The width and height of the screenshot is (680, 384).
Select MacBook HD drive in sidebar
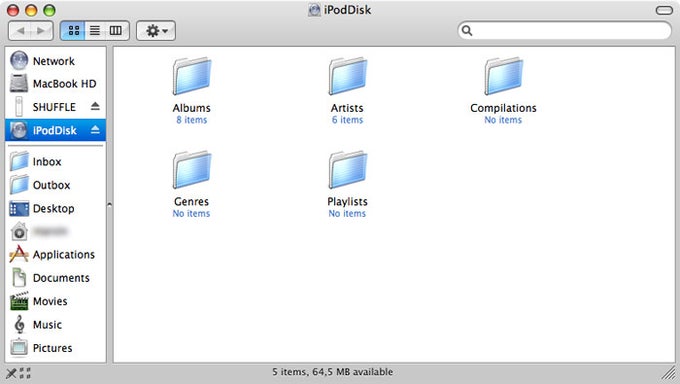pyautogui.click(x=56, y=84)
